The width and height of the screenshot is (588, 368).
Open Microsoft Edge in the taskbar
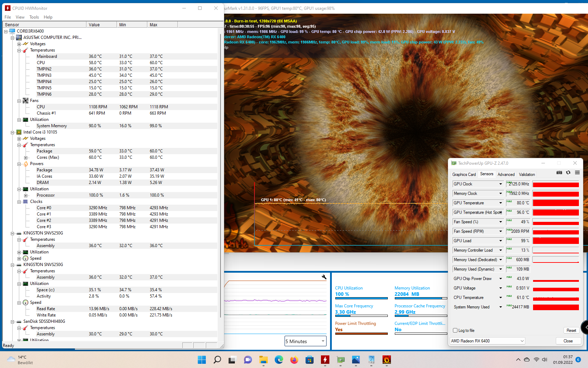(x=279, y=360)
